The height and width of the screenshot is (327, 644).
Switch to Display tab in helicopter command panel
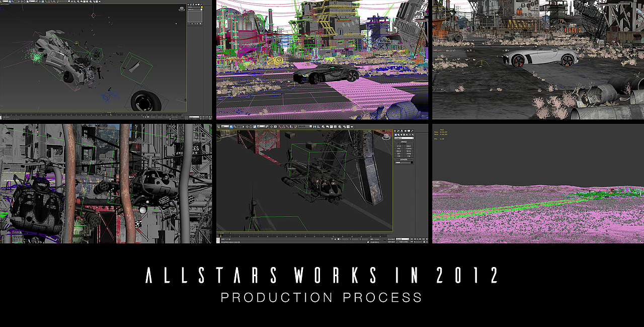pos(409,131)
